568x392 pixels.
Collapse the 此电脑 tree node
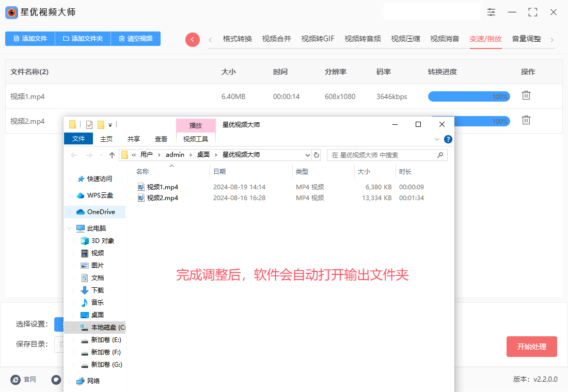(x=70, y=228)
